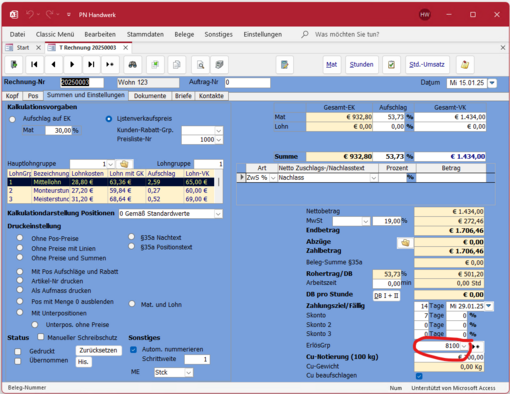Open ErlösGrp 8100 dropdown
510x394 pixels.
point(464,346)
